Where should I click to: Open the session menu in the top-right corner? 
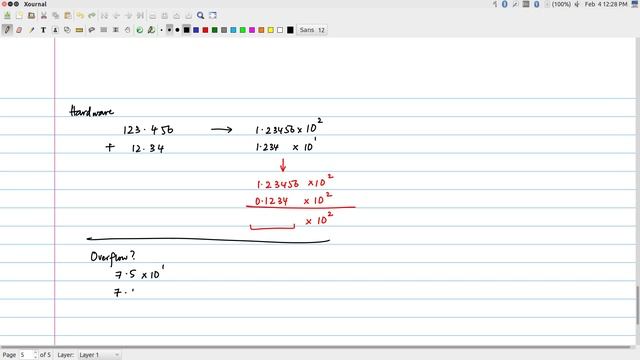[635, 4]
